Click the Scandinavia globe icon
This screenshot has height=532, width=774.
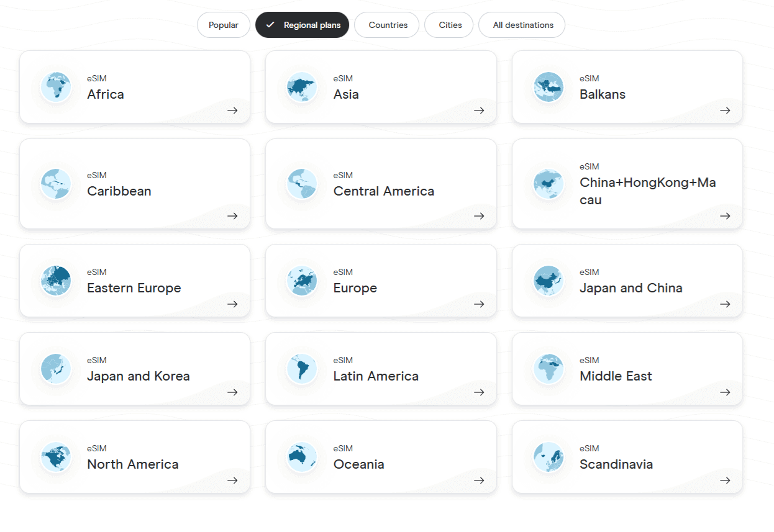pyautogui.click(x=549, y=457)
